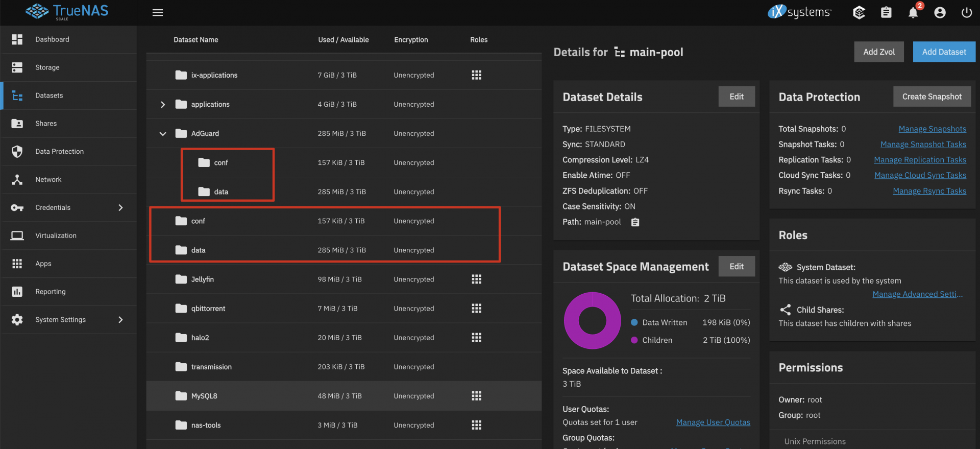Expand the Credentials submenu
980x449 pixels.
(120, 207)
